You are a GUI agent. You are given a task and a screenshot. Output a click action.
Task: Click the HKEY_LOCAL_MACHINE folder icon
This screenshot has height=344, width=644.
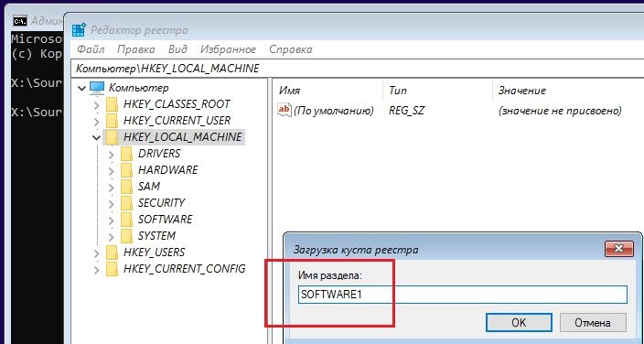113,137
